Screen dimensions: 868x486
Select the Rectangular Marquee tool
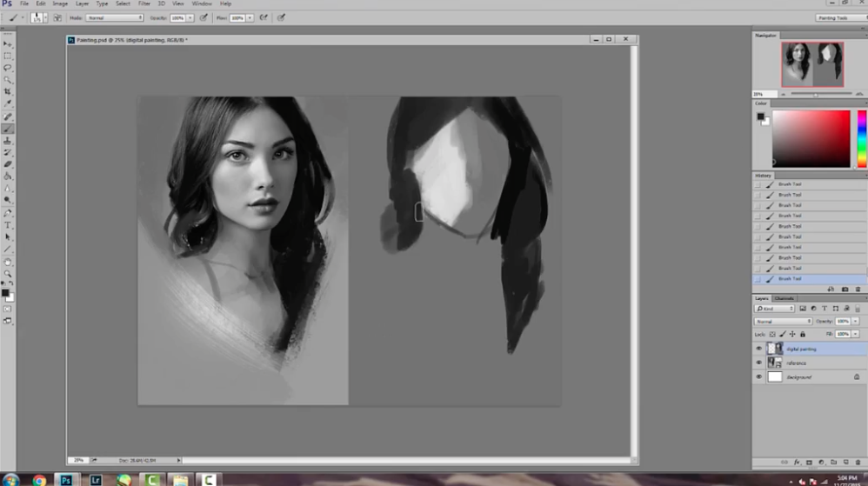point(9,56)
